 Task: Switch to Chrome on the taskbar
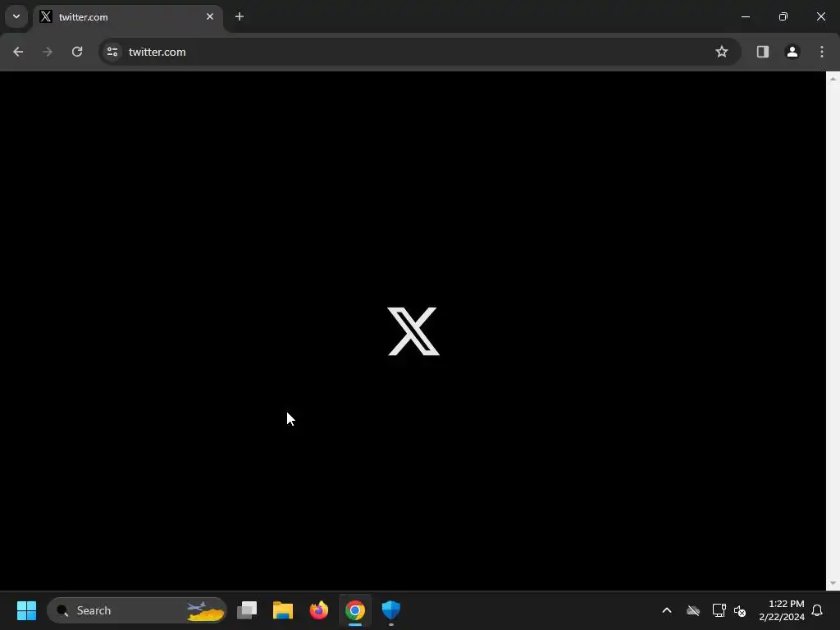(x=354, y=610)
